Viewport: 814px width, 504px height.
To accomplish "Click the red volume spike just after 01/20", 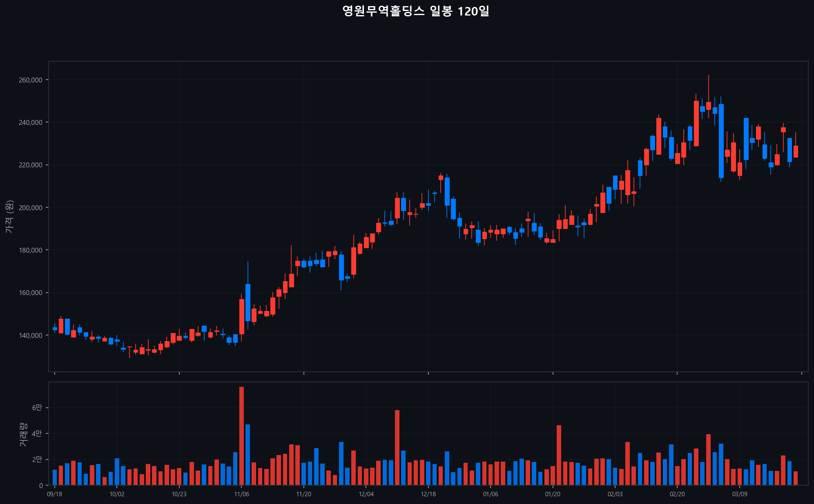I will click(x=559, y=455).
